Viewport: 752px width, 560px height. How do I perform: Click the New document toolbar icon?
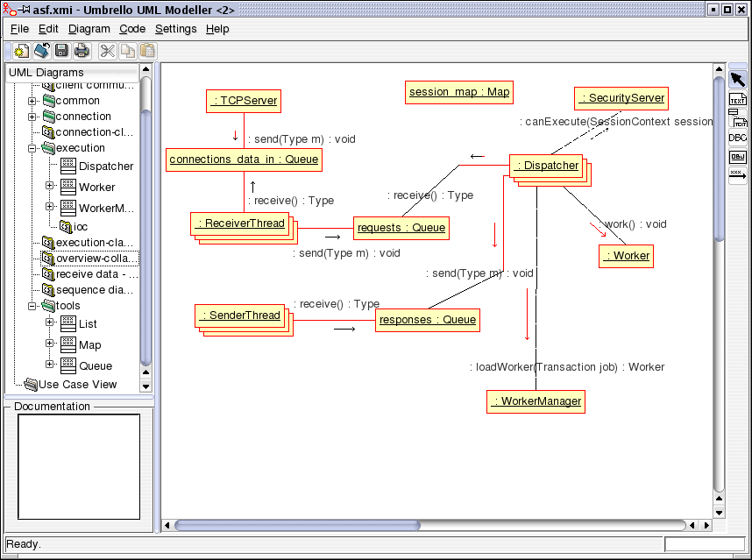(x=22, y=51)
